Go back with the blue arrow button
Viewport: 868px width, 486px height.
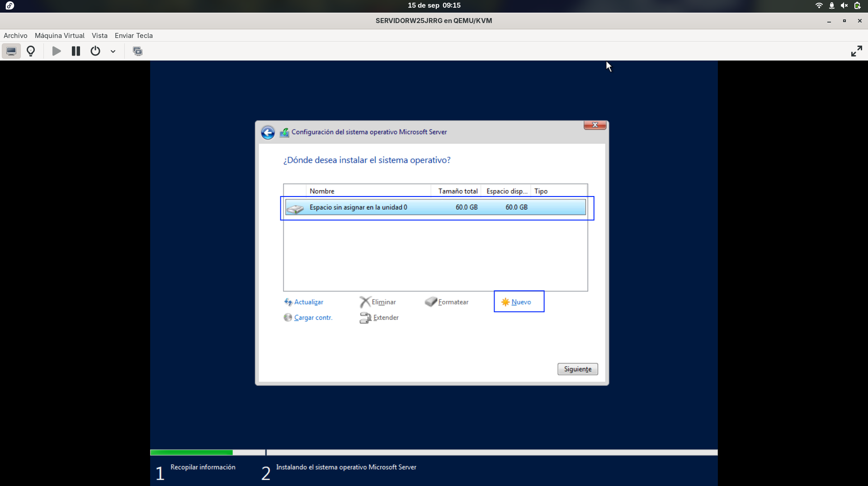coord(268,132)
